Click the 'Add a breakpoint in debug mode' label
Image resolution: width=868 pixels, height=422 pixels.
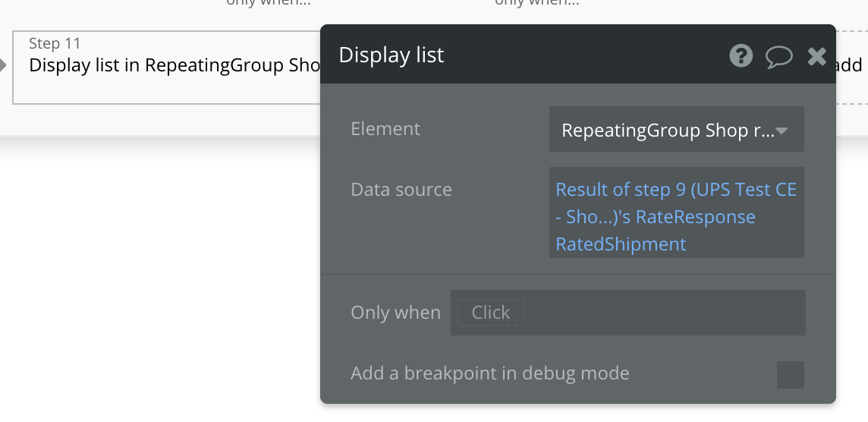(489, 373)
